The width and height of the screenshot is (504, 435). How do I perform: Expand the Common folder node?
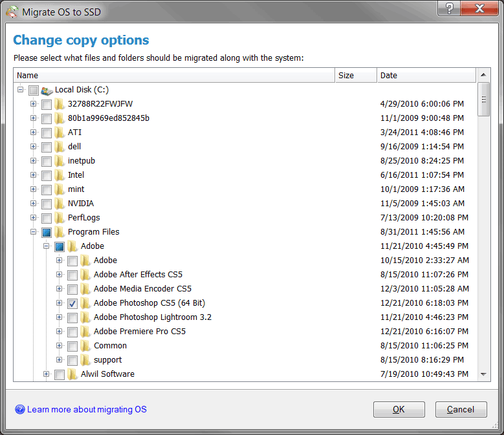pyautogui.click(x=59, y=345)
